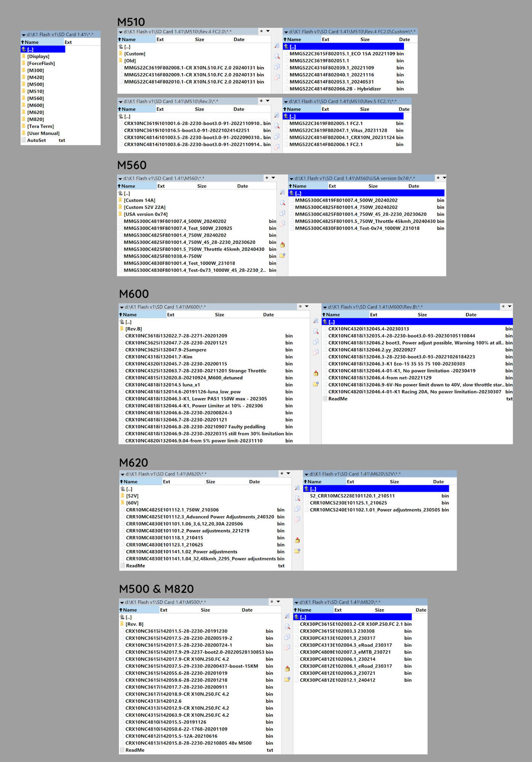Viewport: 532px width, 762px height.
Task: Click the Copy files icon beside M510 Rev.3 panel
Action: [x=277, y=137]
